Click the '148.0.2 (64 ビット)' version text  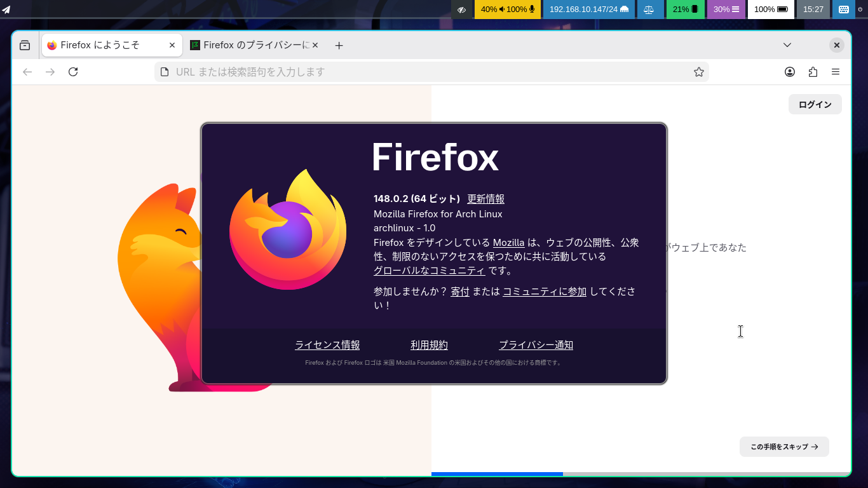[x=417, y=199]
